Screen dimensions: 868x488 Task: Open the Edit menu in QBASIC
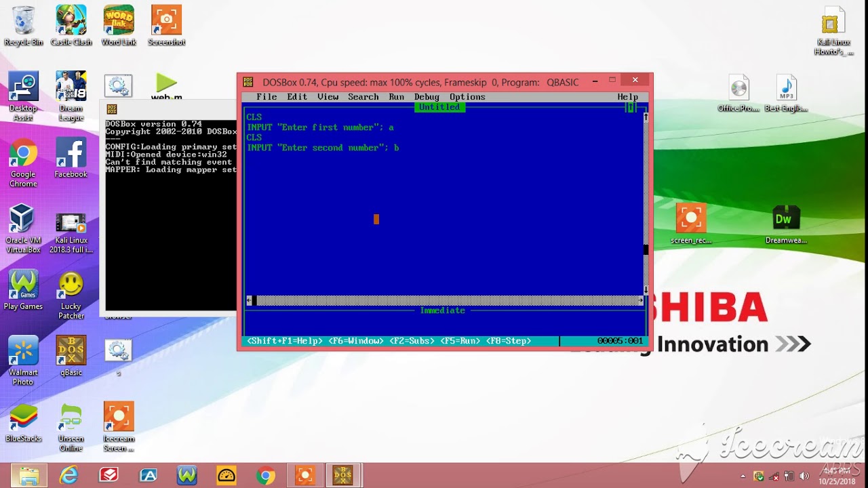297,97
